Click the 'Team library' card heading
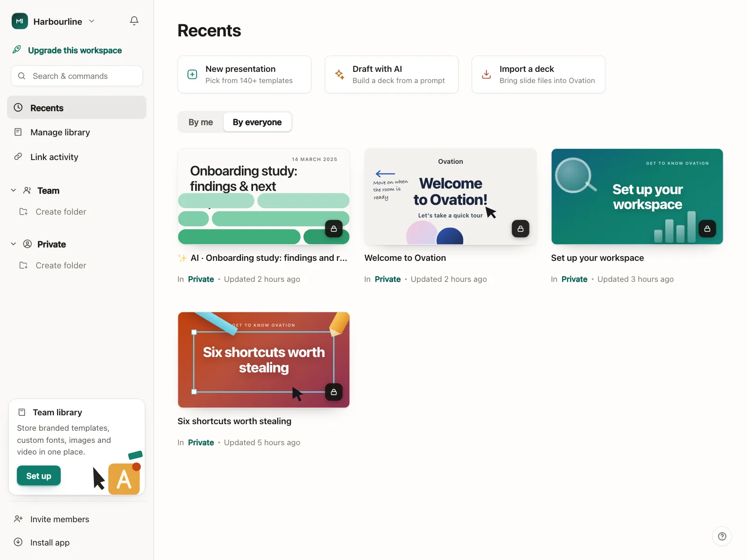This screenshot has height=560, width=747. [x=57, y=413]
